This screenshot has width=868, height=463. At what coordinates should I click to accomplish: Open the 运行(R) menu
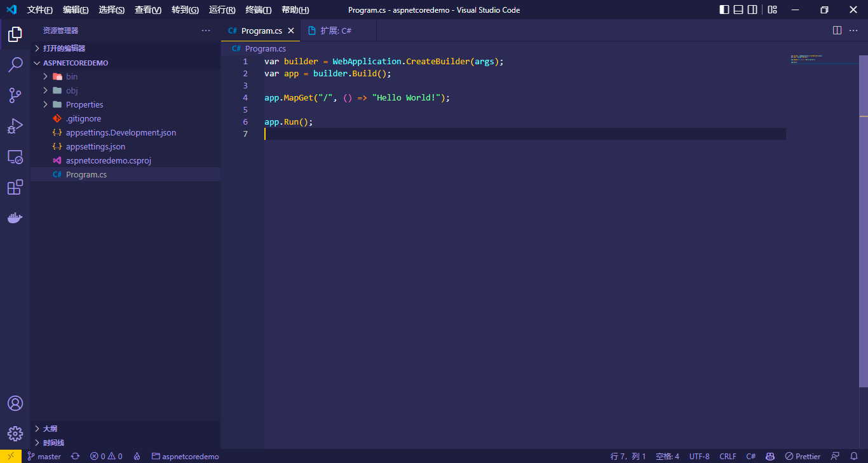pos(222,10)
